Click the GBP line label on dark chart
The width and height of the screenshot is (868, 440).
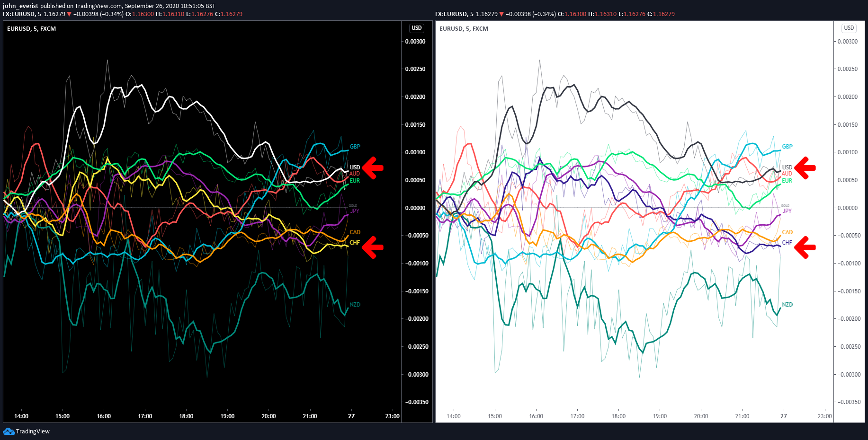click(x=355, y=147)
